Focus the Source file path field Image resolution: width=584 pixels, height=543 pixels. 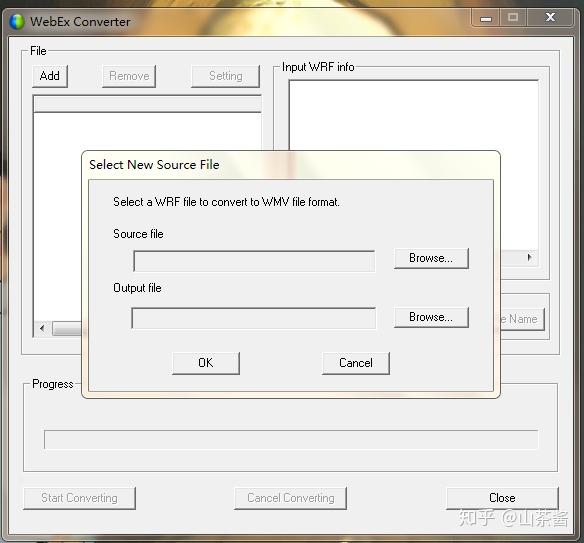(254, 261)
